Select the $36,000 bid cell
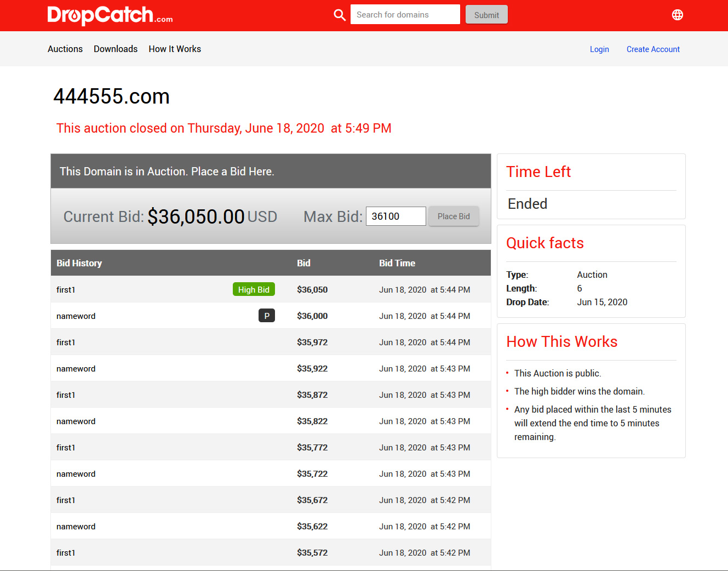Screen dimensions: 728x571 (312, 316)
